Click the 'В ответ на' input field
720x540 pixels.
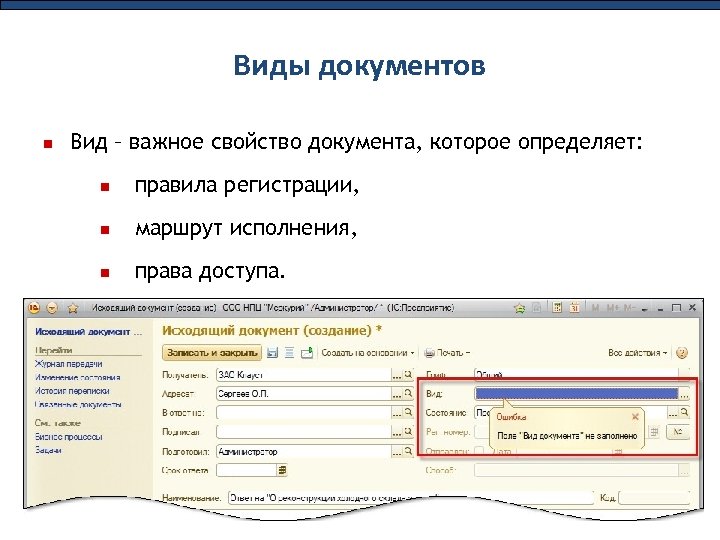(x=303, y=412)
